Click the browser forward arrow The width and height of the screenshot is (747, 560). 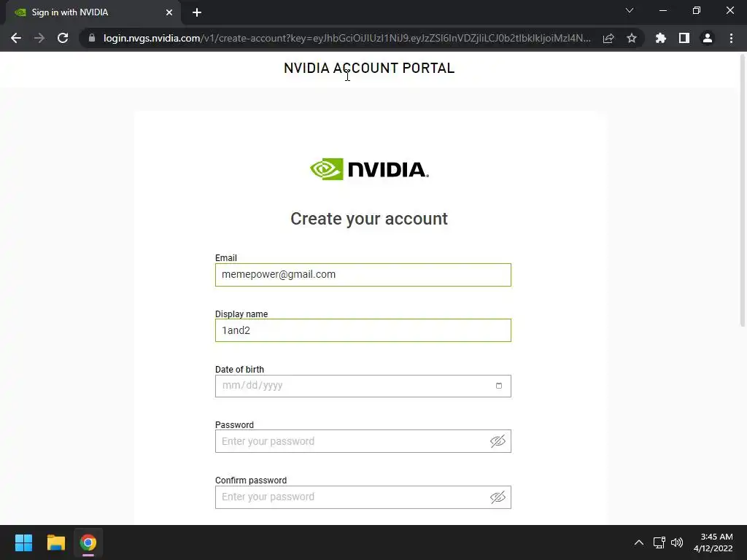pyautogui.click(x=39, y=38)
